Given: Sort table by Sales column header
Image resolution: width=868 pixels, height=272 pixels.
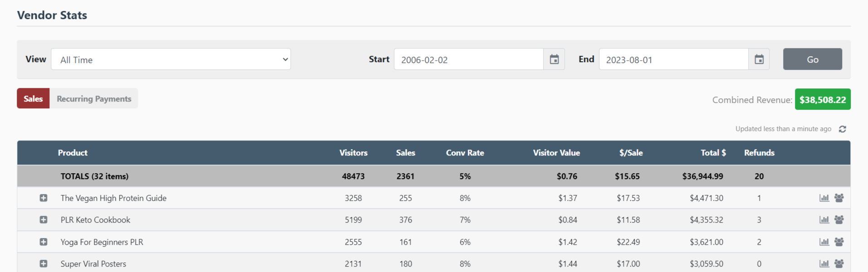Looking at the screenshot, I should (x=406, y=153).
